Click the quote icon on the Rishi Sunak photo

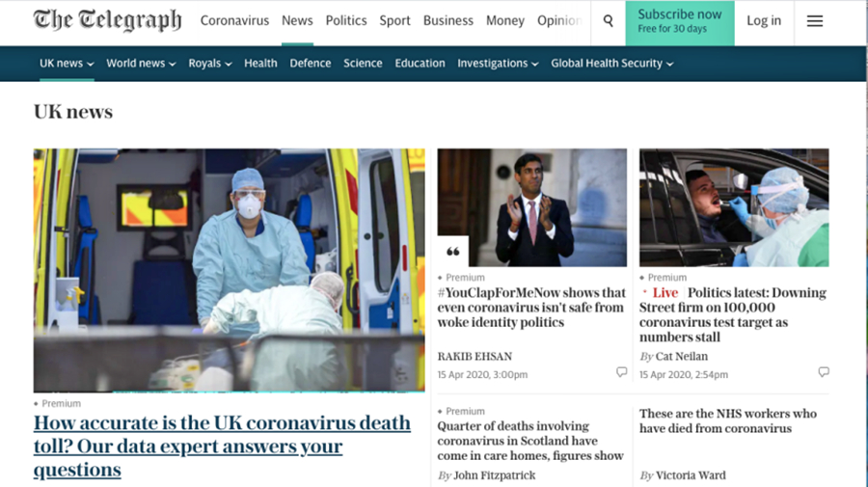pyautogui.click(x=453, y=252)
